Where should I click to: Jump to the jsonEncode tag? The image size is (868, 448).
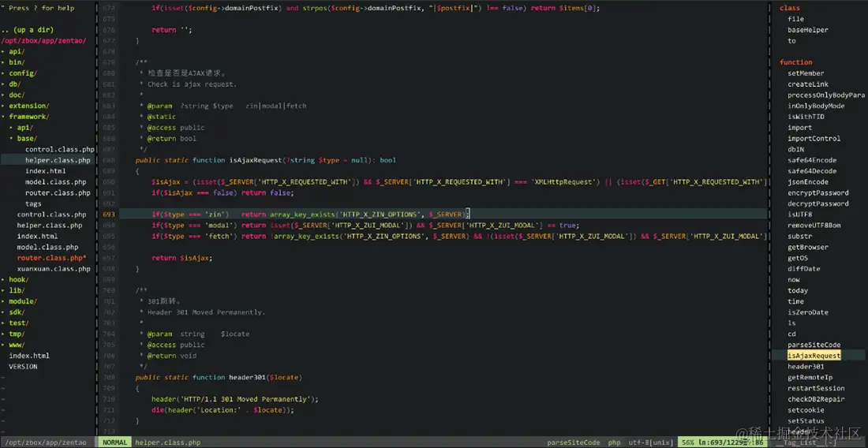[x=808, y=182]
